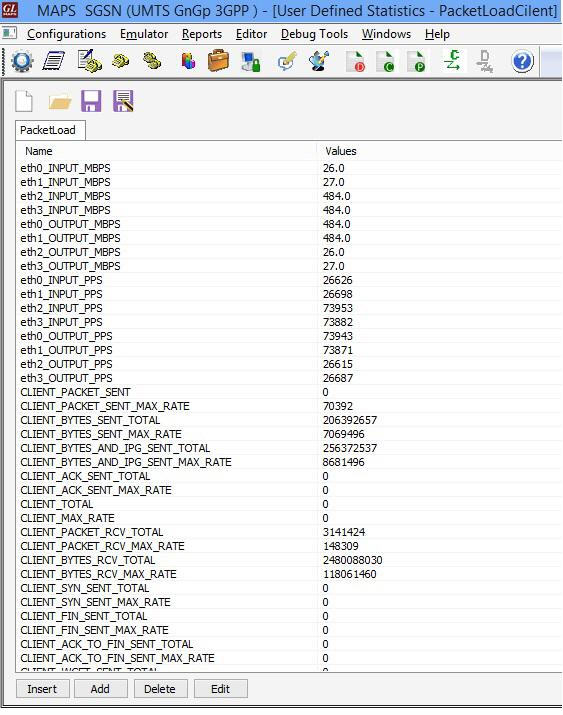Open the Configurations menu
Screen dimensions: 563x715
(67, 34)
